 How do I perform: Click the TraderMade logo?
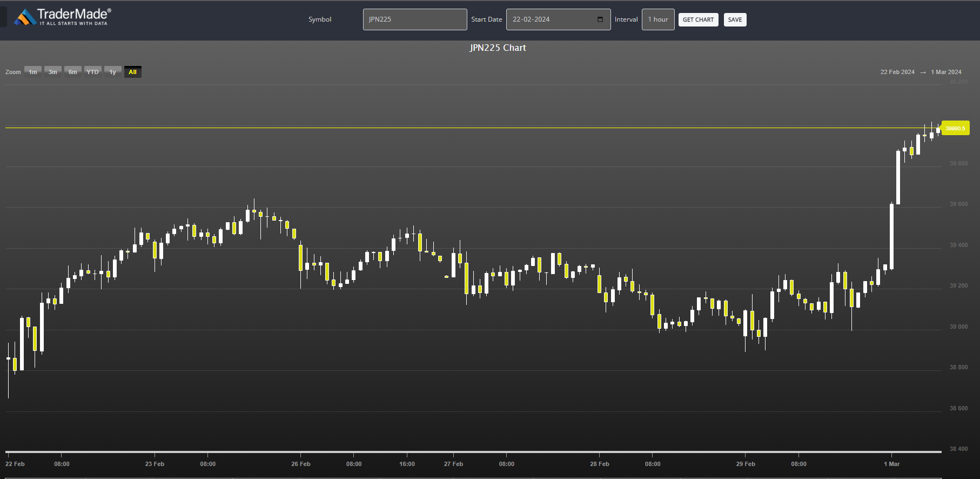63,17
